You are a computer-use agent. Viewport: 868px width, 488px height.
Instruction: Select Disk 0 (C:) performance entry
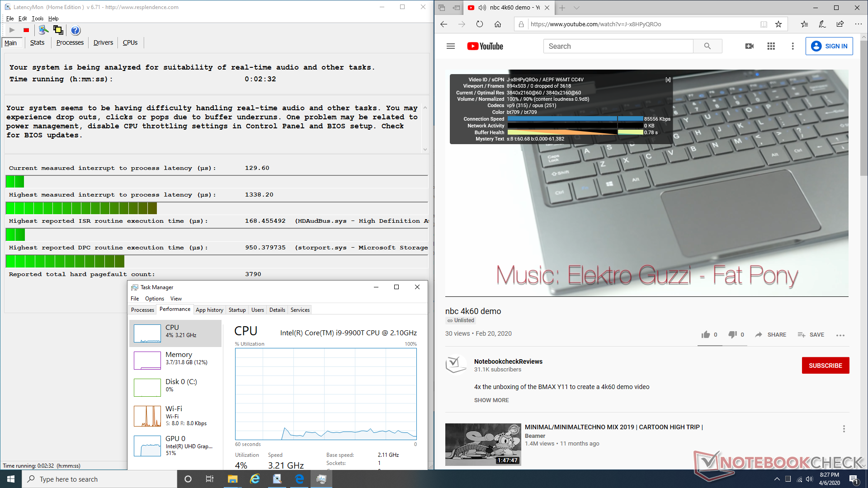(175, 387)
